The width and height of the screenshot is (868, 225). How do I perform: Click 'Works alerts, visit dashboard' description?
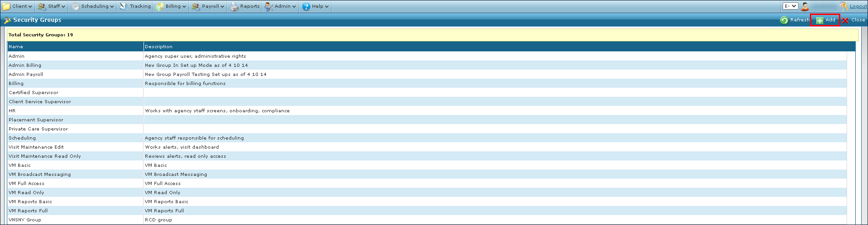point(182,147)
